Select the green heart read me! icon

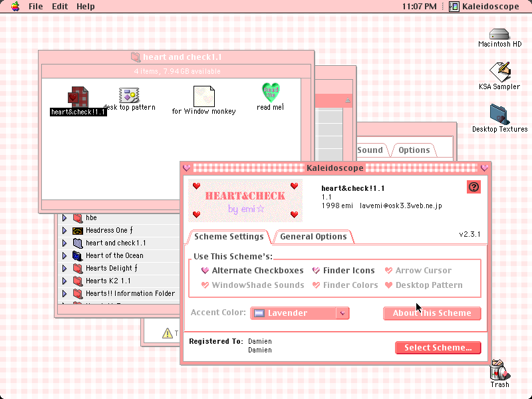pyautogui.click(x=271, y=92)
